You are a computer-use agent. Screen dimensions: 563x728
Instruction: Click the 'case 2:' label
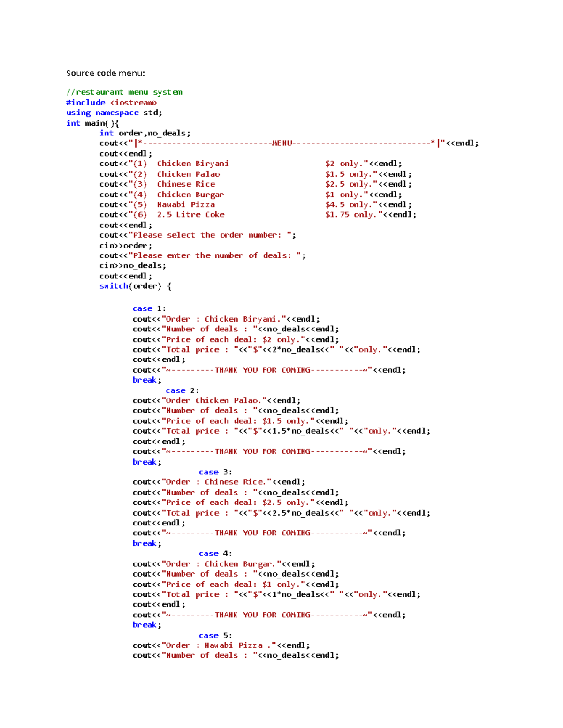pos(183,390)
